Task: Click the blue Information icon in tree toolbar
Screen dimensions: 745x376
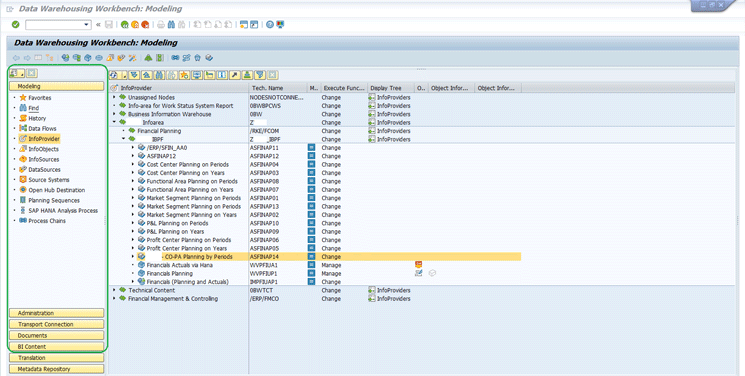Action: pyautogui.click(x=222, y=75)
